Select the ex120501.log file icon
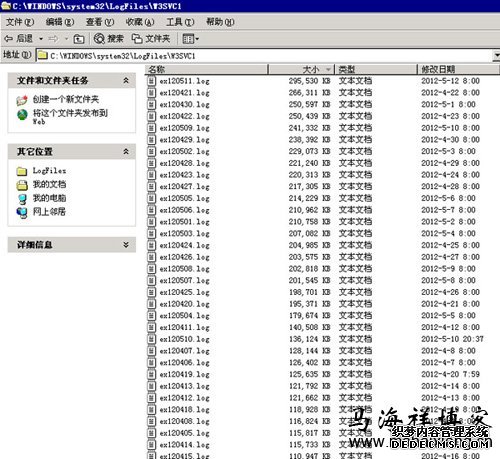500x459 pixels. click(151, 222)
